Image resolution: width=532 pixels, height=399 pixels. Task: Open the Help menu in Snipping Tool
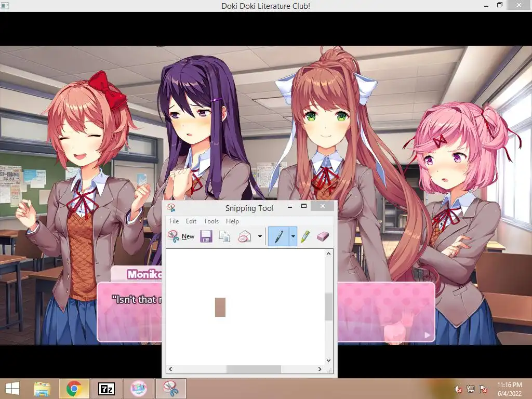pos(232,221)
